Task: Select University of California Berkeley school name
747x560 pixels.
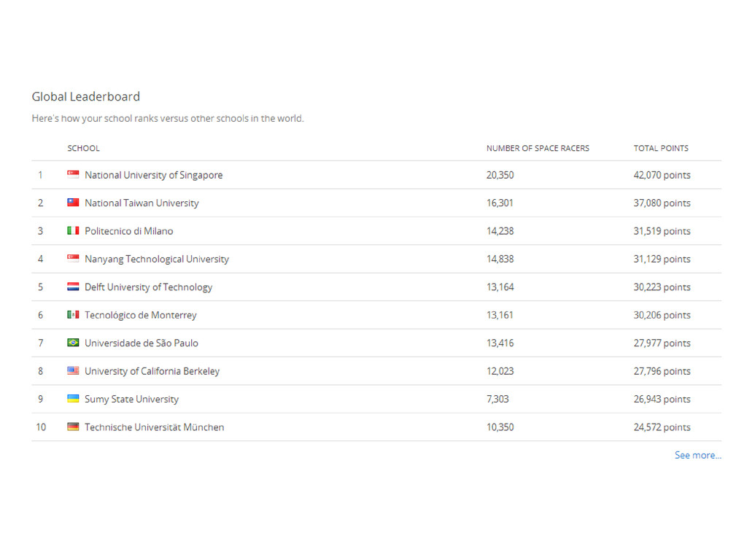Action: coord(152,371)
